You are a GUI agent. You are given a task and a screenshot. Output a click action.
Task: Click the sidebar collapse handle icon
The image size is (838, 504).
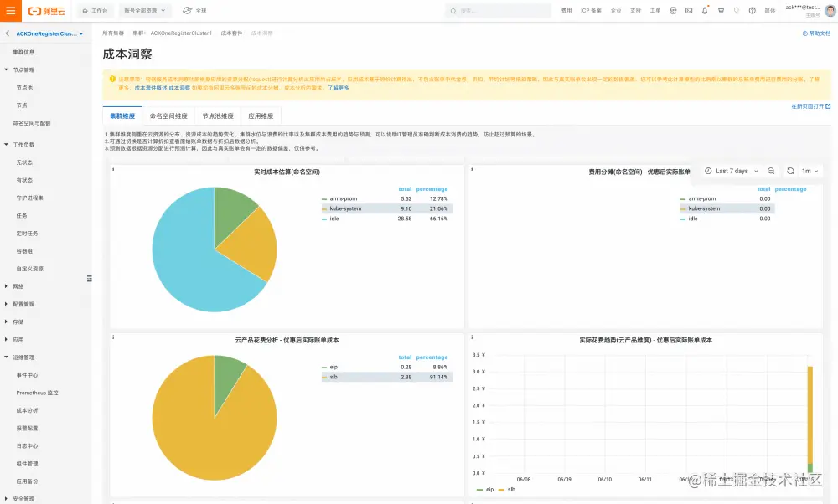click(90, 279)
